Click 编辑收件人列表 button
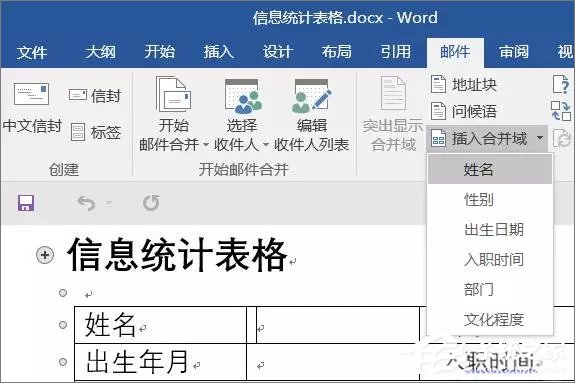The image size is (575, 383). (x=312, y=114)
